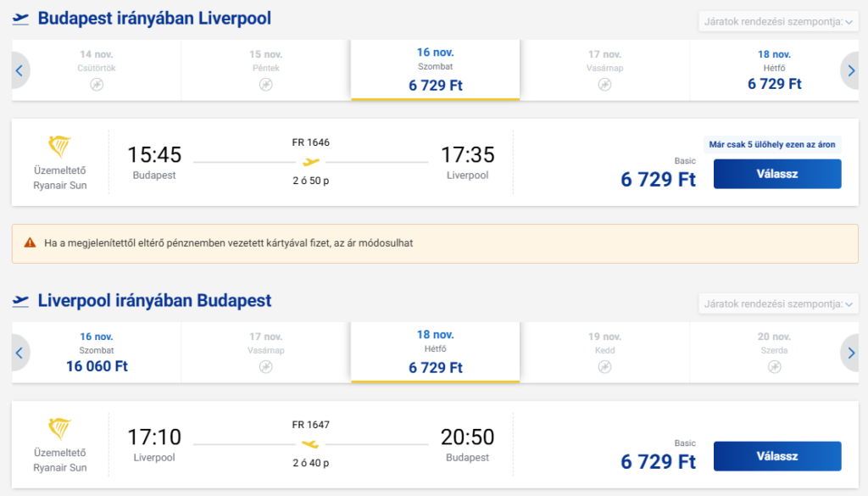Select 16 nov. Szombat return tab 16 060 Ft
This screenshot has width=868, height=496.
coord(97,352)
